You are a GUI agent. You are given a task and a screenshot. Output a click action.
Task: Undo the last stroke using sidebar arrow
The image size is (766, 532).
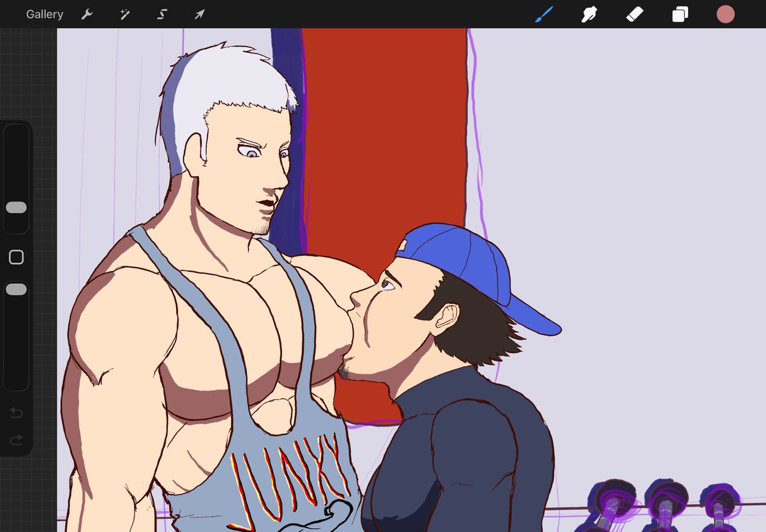tap(16, 413)
